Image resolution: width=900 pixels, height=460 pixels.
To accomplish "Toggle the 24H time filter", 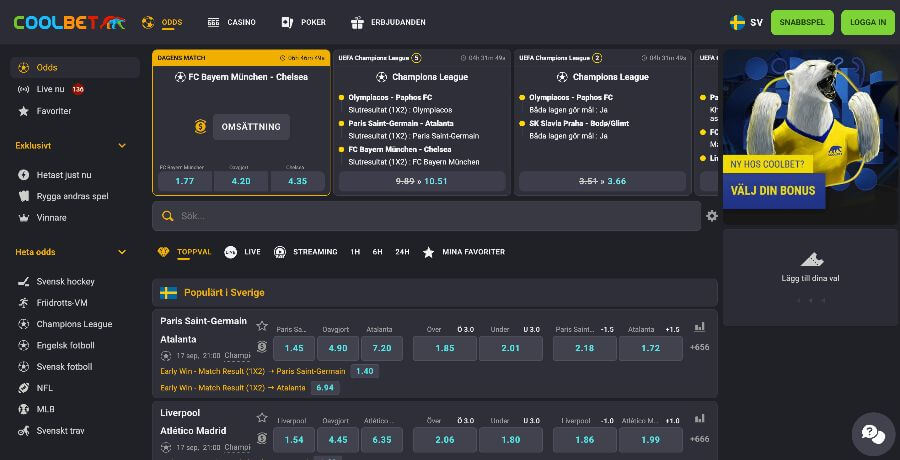I will [402, 252].
